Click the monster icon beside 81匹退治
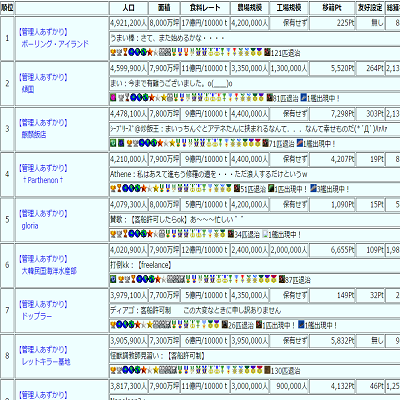This screenshot has width=400, height=400. tap(270, 98)
